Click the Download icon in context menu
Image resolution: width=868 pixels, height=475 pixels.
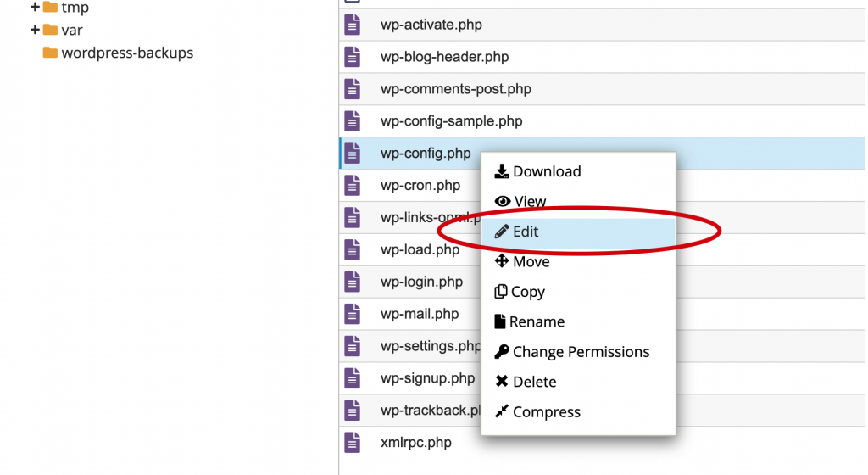[502, 171]
